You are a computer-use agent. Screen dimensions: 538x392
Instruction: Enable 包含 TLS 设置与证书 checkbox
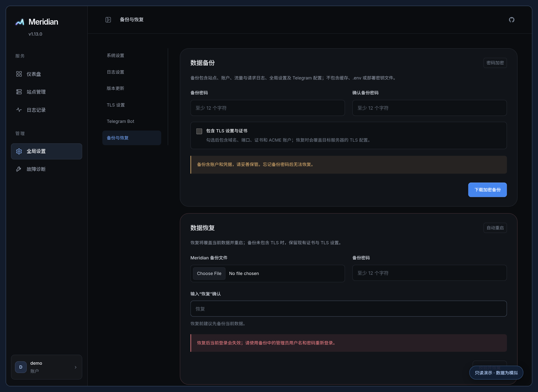(199, 131)
